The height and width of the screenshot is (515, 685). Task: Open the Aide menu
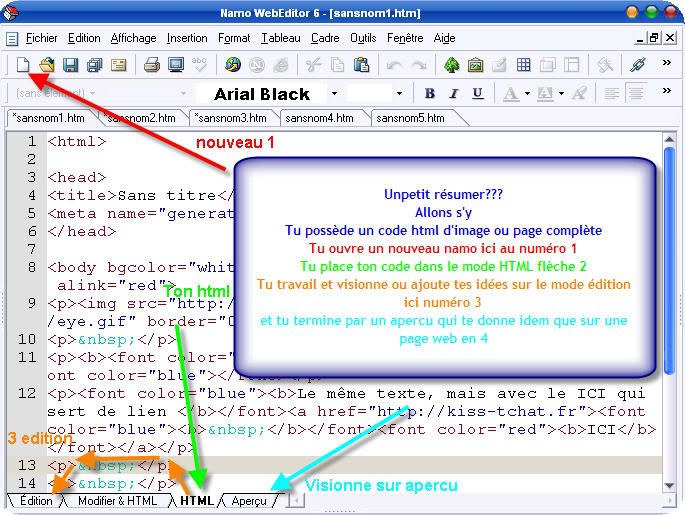pos(444,38)
